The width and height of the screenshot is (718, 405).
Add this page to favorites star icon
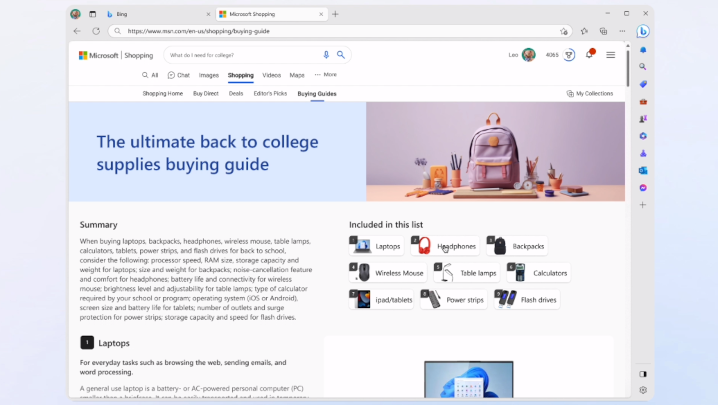(x=564, y=31)
